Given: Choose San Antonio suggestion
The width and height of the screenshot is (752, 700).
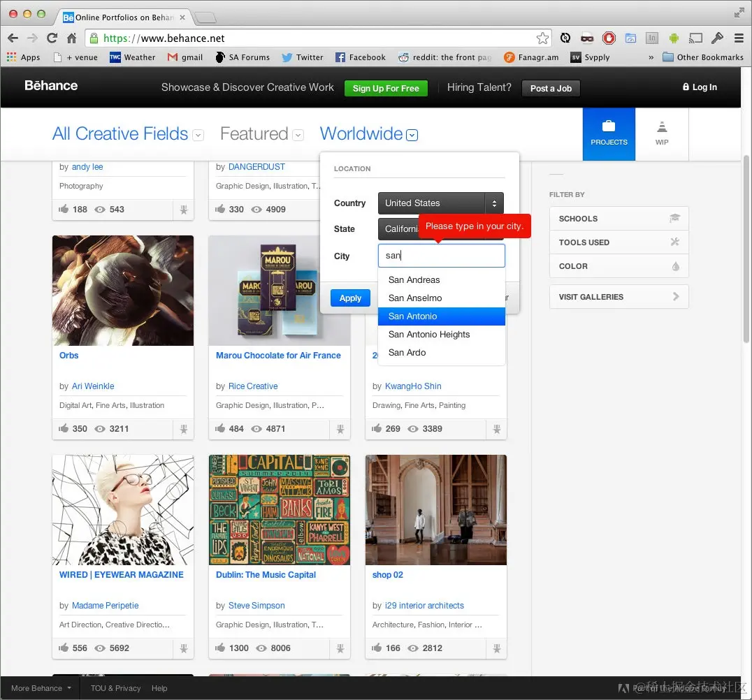Looking at the screenshot, I should pyautogui.click(x=441, y=316).
